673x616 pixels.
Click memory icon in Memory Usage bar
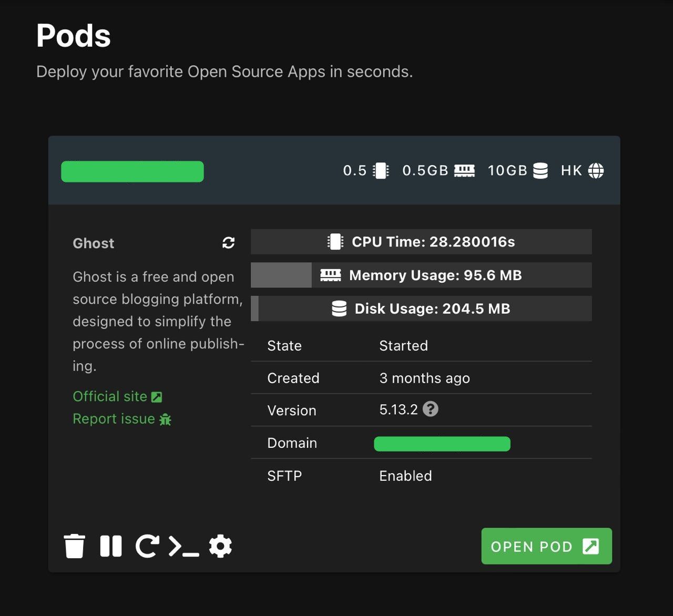click(331, 275)
